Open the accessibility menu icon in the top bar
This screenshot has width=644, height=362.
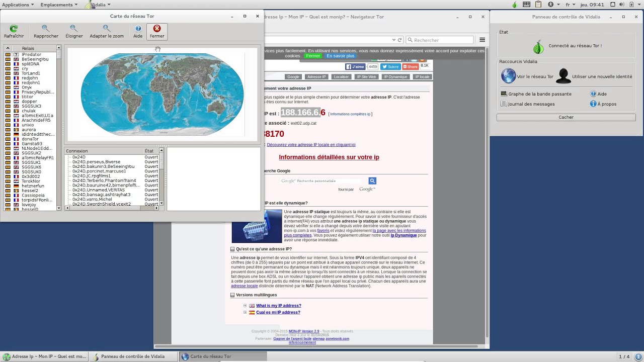(x=550, y=5)
